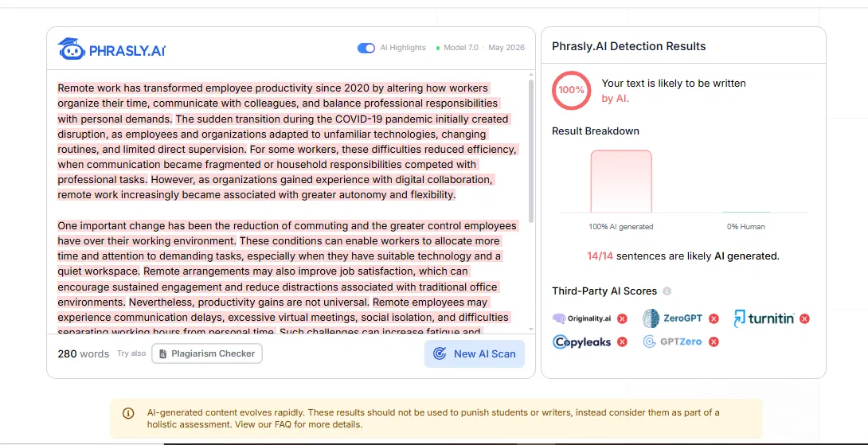Click the Phrasly.AI robot logo
This screenshot has height=445, width=868.
click(72, 49)
